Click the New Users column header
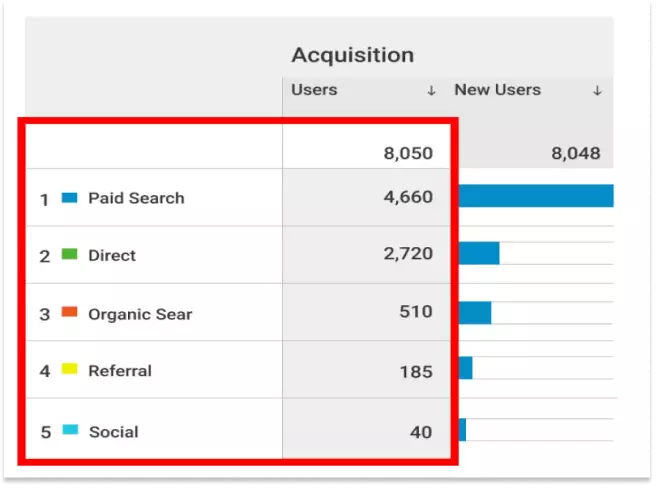Screen dimensions: 658x491 click(497, 90)
